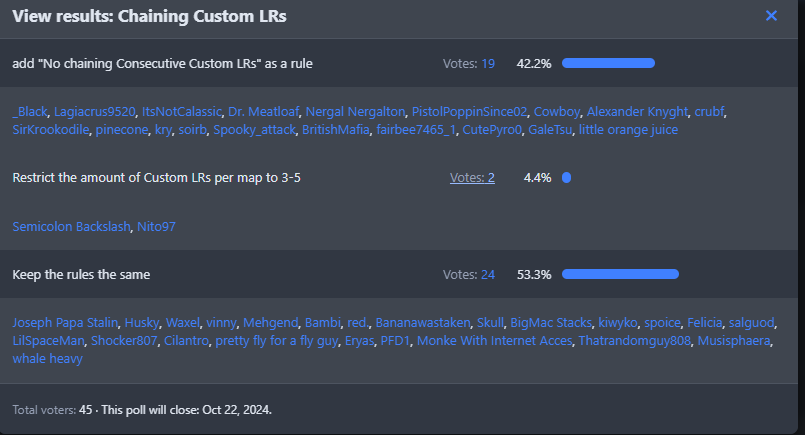
Task: Open Dr. Meatloaf's profile link
Action: pyautogui.click(x=263, y=111)
